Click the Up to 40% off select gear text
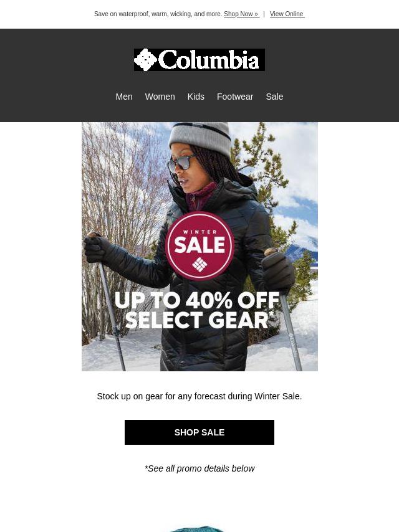The width and height of the screenshot is (399, 532). 197,310
